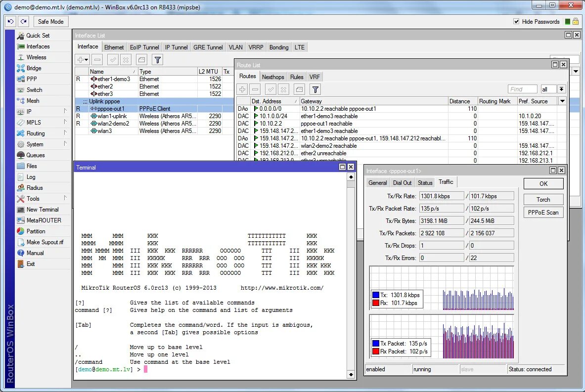Click OK in pppoe-out1 window

pyautogui.click(x=543, y=183)
